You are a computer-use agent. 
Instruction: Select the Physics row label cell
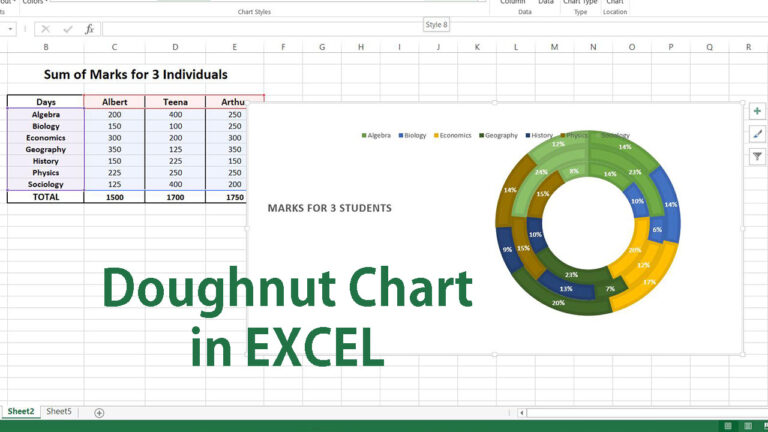pyautogui.click(x=46, y=173)
